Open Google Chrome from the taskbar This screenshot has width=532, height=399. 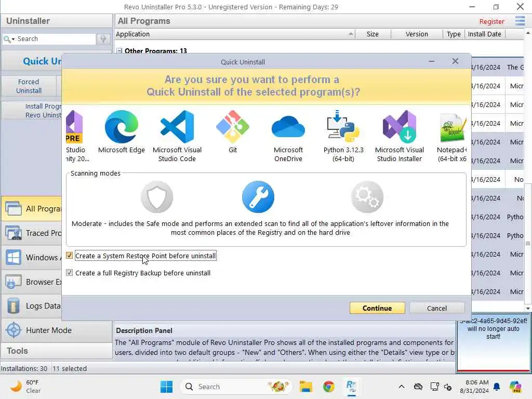[x=328, y=387]
